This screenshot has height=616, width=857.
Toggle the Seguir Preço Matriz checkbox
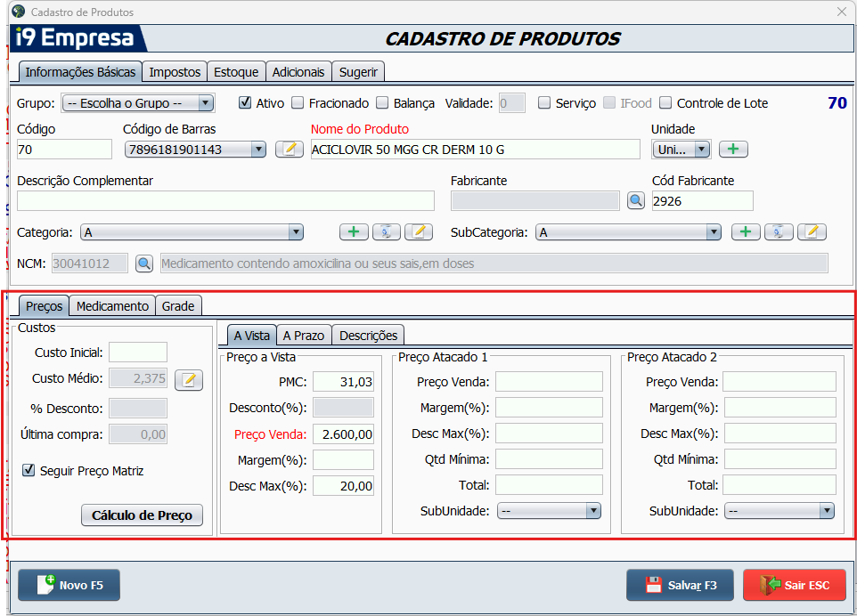29,471
